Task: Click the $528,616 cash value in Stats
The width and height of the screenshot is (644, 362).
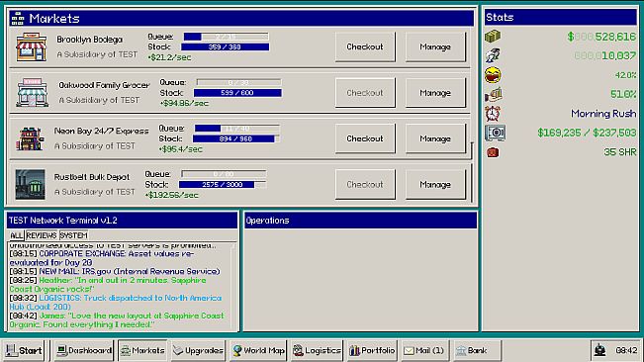Action: [601, 37]
